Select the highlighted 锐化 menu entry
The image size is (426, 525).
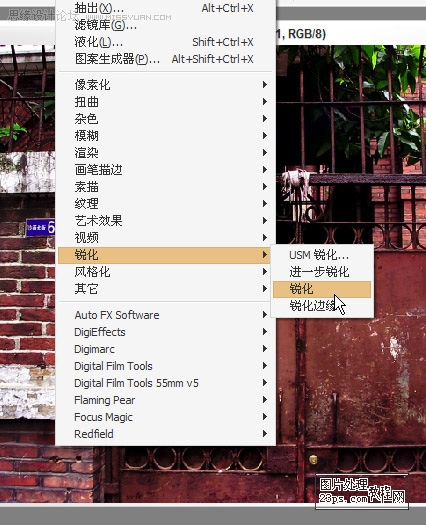[166, 255]
